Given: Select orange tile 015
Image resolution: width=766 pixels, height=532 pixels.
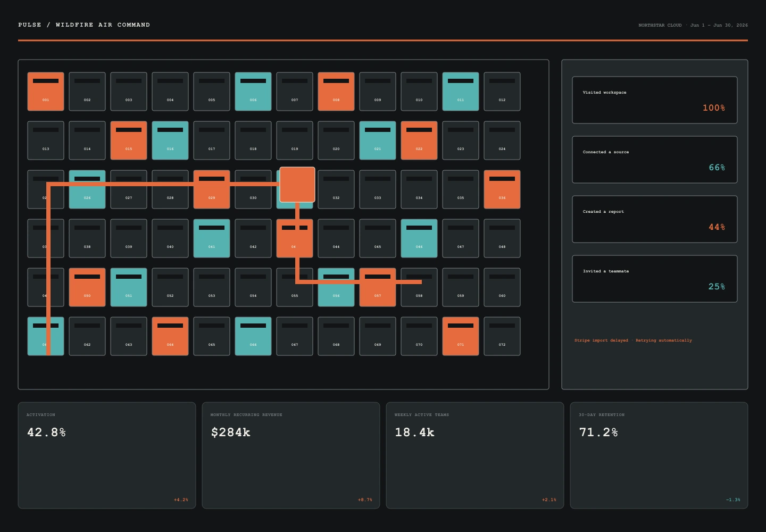Looking at the screenshot, I should tap(129, 140).
